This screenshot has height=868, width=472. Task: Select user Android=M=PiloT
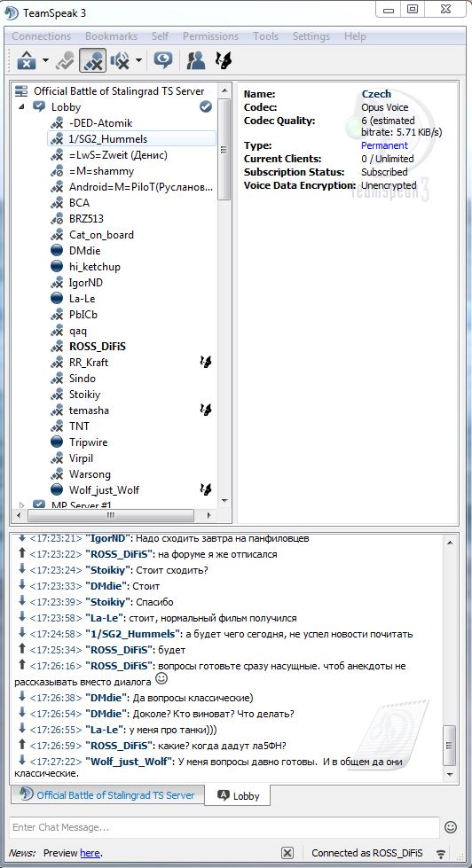(141, 187)
